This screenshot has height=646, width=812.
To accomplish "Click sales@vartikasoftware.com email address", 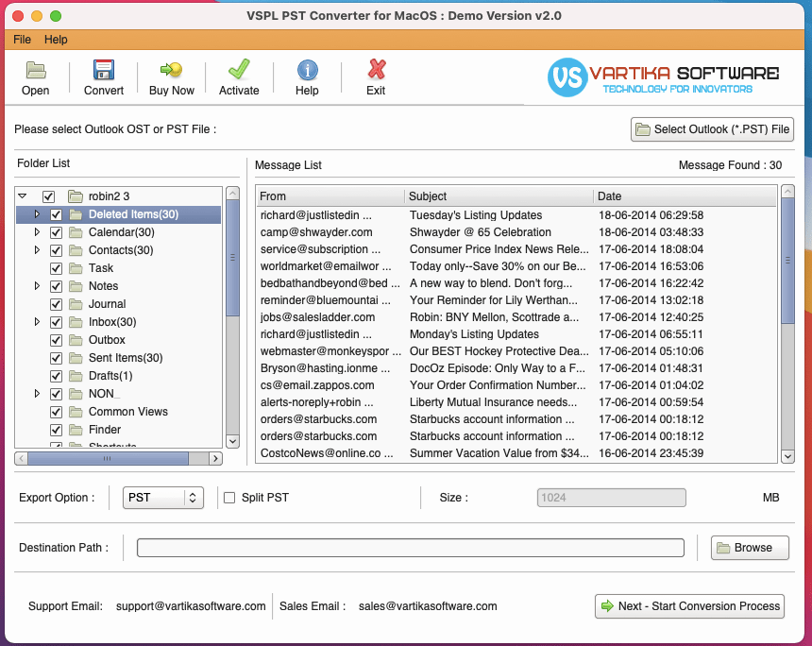I will 428,606.
